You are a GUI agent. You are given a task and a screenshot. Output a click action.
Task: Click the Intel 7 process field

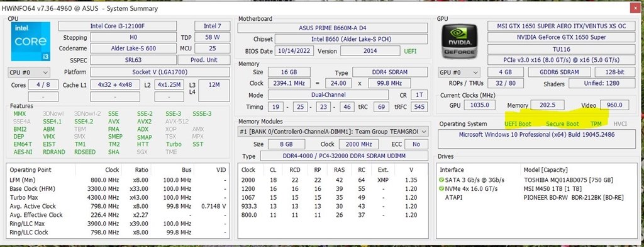[212, 26]
